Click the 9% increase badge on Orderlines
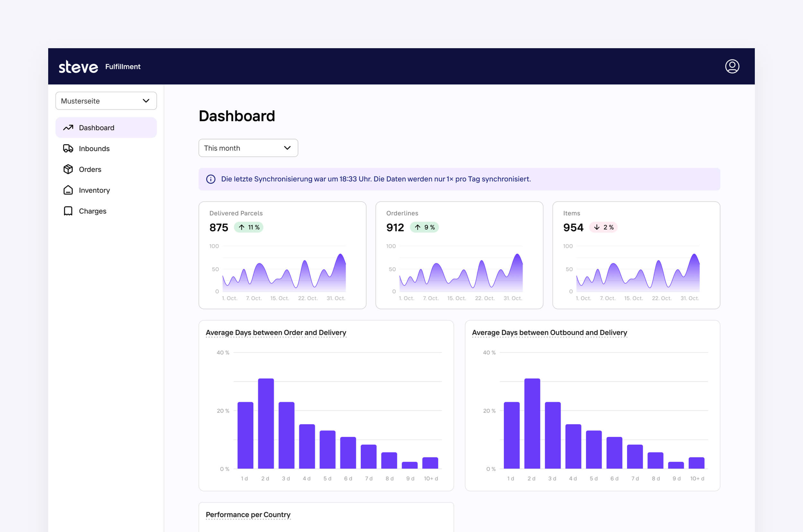The height and width of the screenshot is (532, 803). pos(424,227)
